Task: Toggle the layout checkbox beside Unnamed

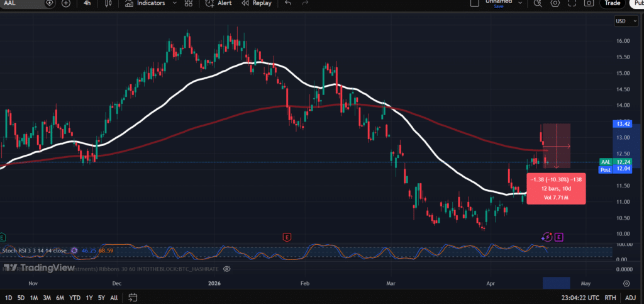Action: click(x=475, y=3)
